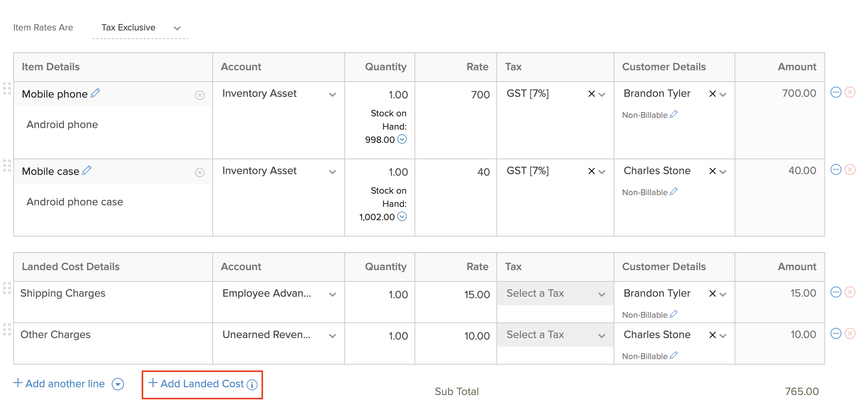Image resolution: width=868 pixels, height=413 pixels.
Task: Edit Non-Billable setting for Brandon Tyler
Action: pyautogui.click(x=673, y=114)
